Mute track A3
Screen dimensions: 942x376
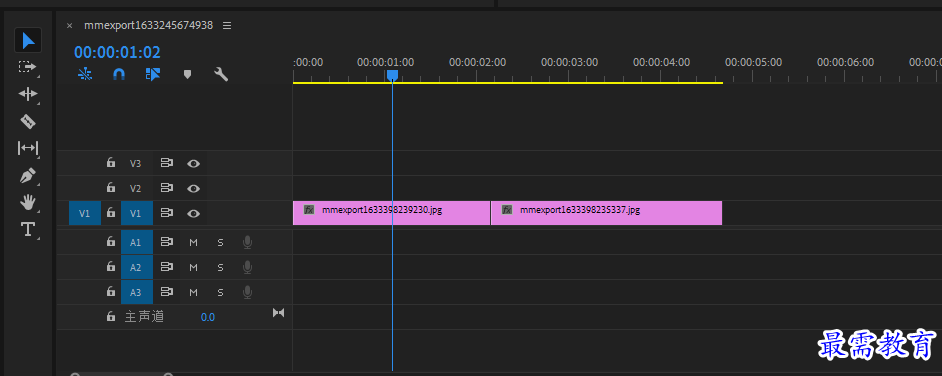(x=193, y=293)
